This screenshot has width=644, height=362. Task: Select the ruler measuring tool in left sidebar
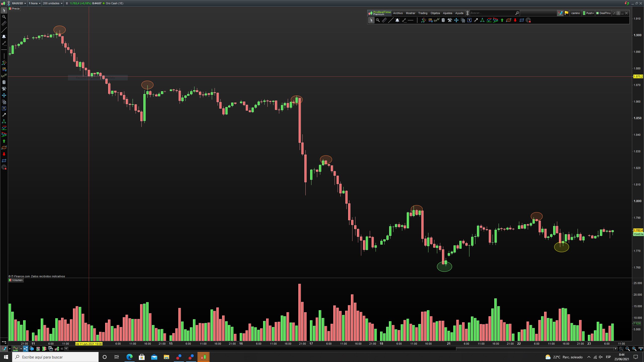coord(4,23)
